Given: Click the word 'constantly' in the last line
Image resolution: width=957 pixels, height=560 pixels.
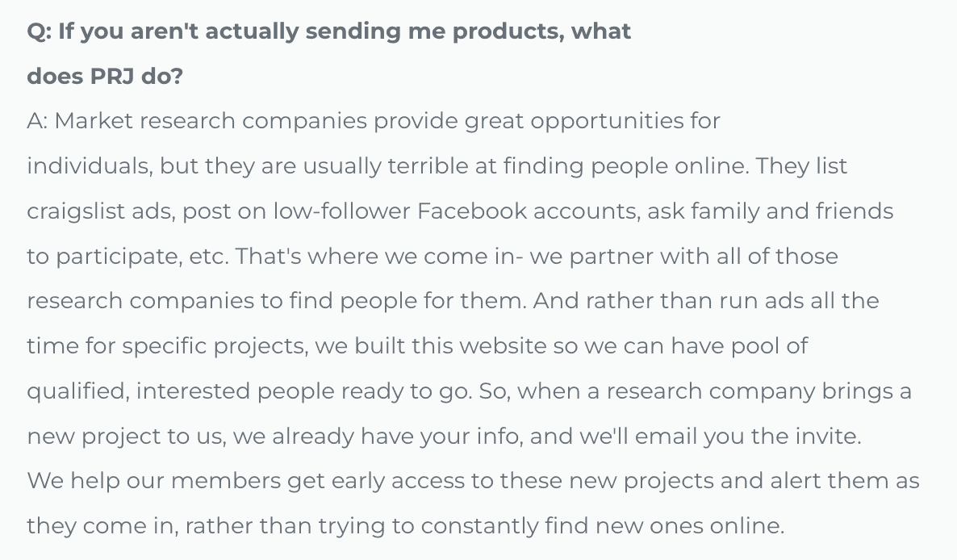Looking at the screenshot, I should [477, 527].
